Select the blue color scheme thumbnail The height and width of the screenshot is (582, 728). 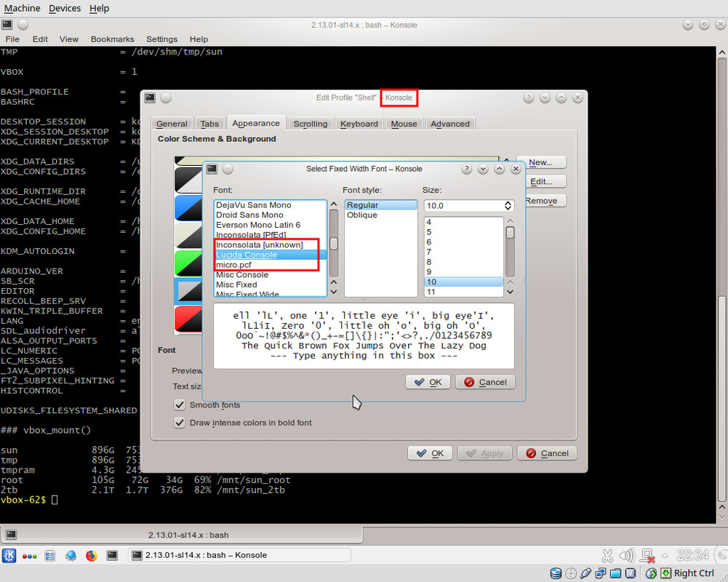pos(189,209)
